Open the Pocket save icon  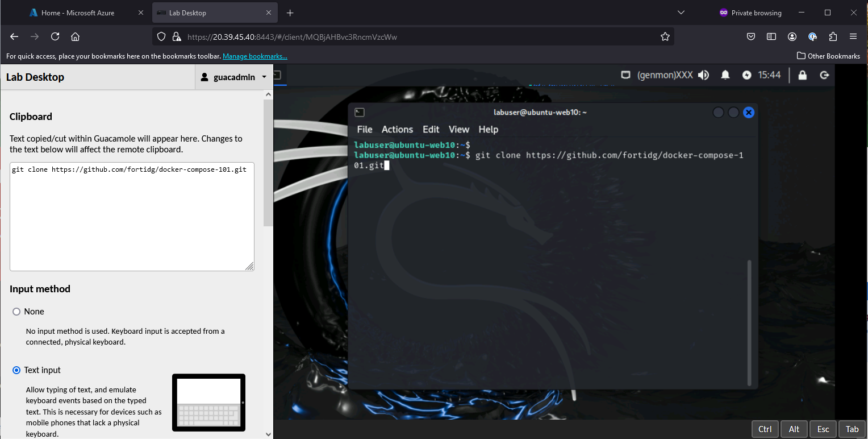pos(751,36)
